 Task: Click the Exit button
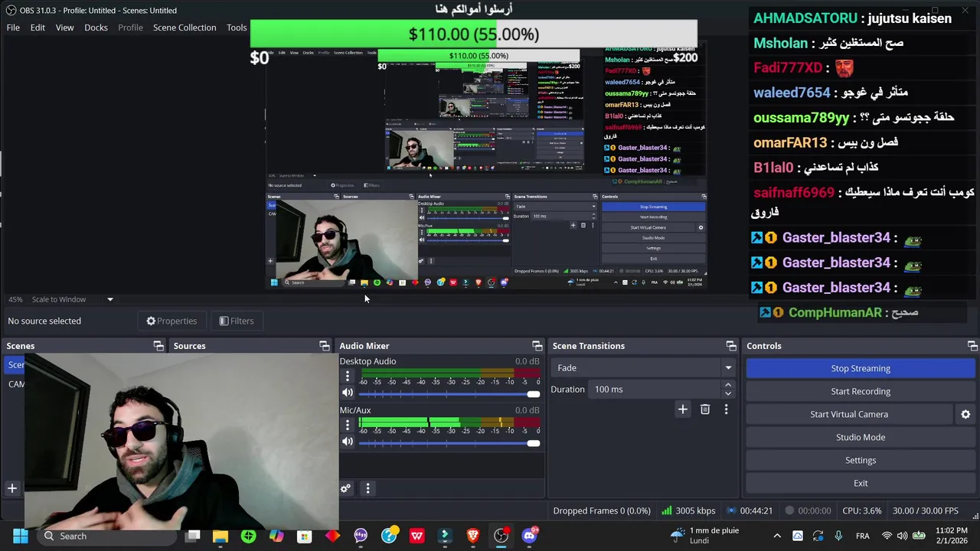[x=861, y=483]
